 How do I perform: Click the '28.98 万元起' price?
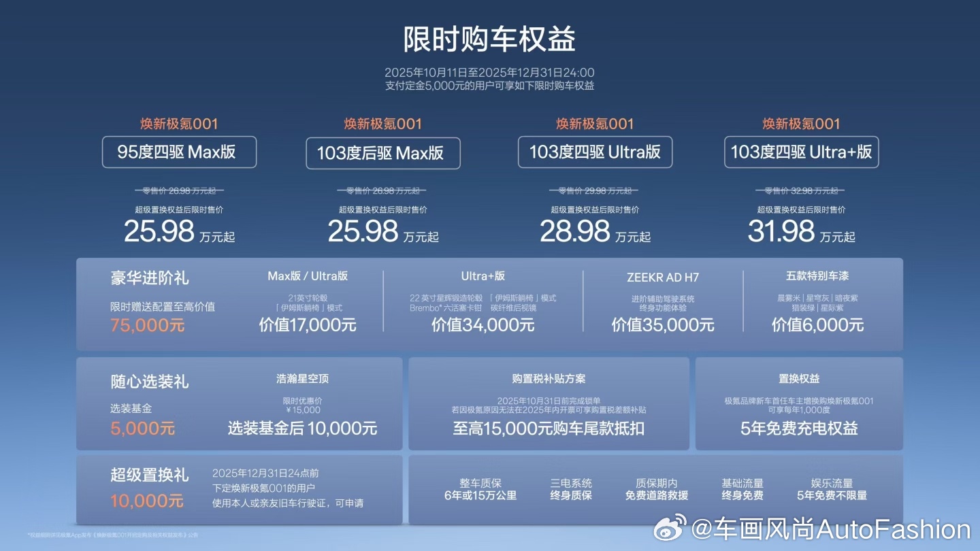[595, 232]
